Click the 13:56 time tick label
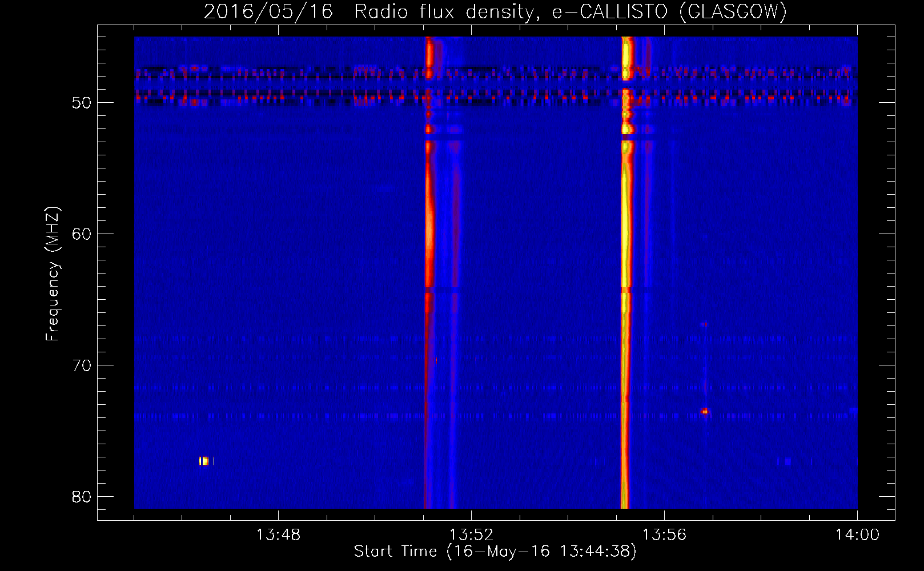 pos(664,534)
